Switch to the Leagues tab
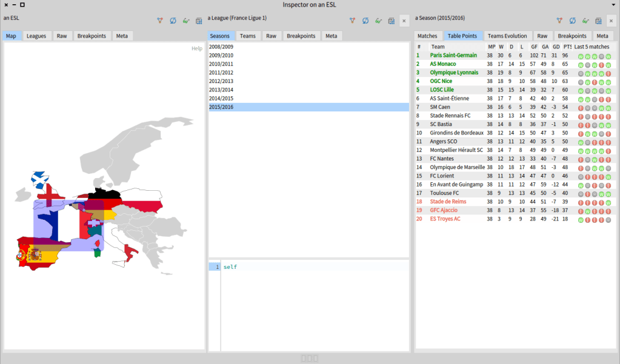 pos(36,36)
